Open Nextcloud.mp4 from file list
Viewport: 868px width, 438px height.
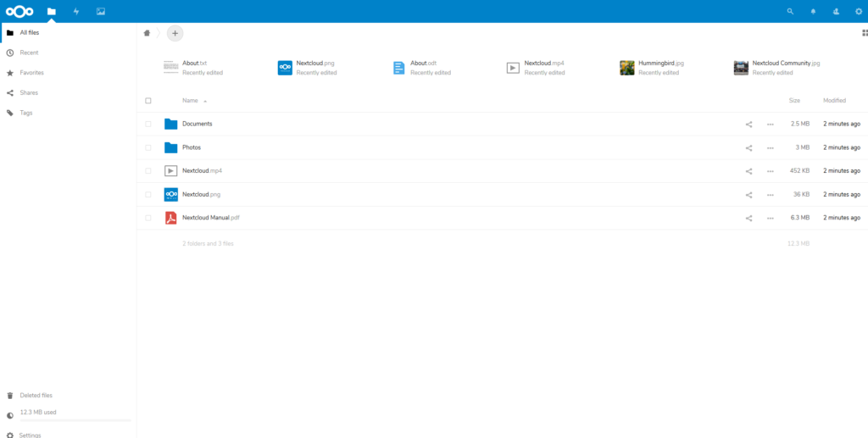(x=202, y=171)
